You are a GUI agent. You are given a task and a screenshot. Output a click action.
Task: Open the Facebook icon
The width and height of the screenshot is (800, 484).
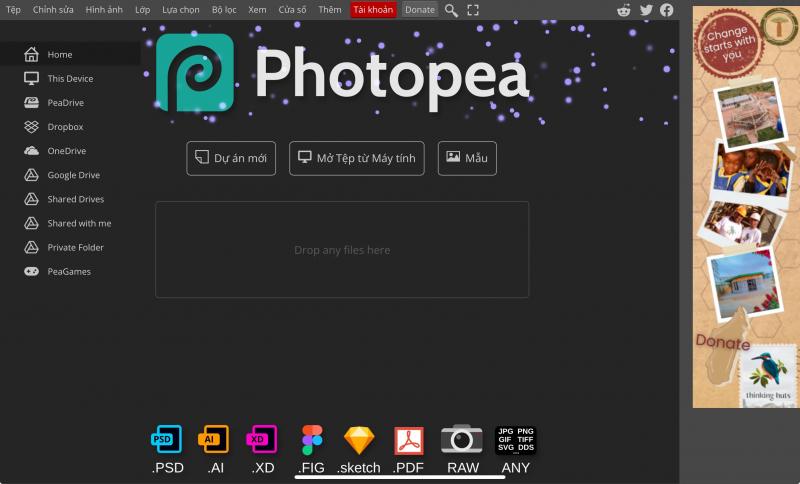click(x=666, y=10)
